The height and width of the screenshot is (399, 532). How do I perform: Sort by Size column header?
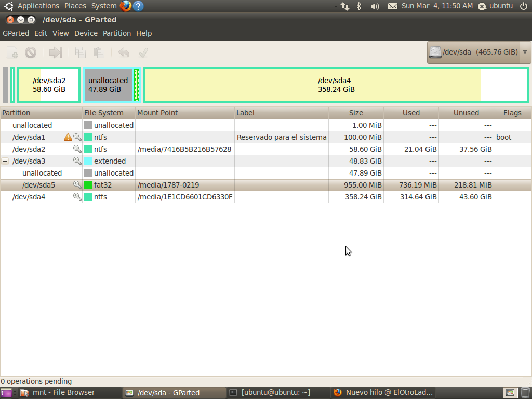pyautogui.click(x=356, y=113)
